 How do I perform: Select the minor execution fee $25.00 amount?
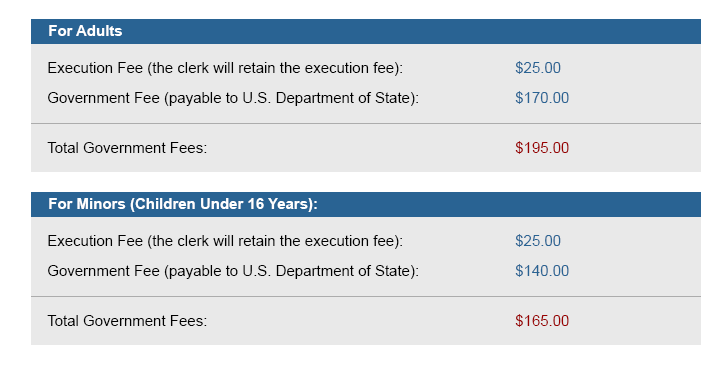click(538, 241)
